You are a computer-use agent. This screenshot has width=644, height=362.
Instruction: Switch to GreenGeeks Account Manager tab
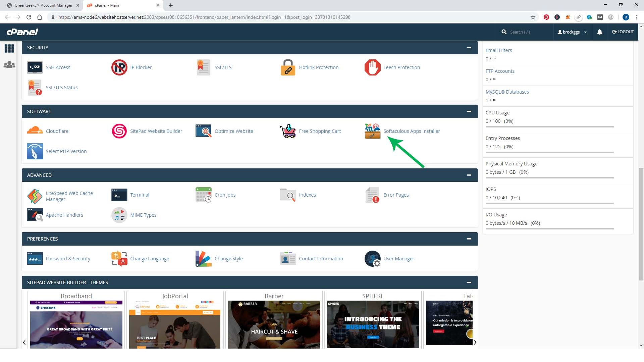[43, 5]
